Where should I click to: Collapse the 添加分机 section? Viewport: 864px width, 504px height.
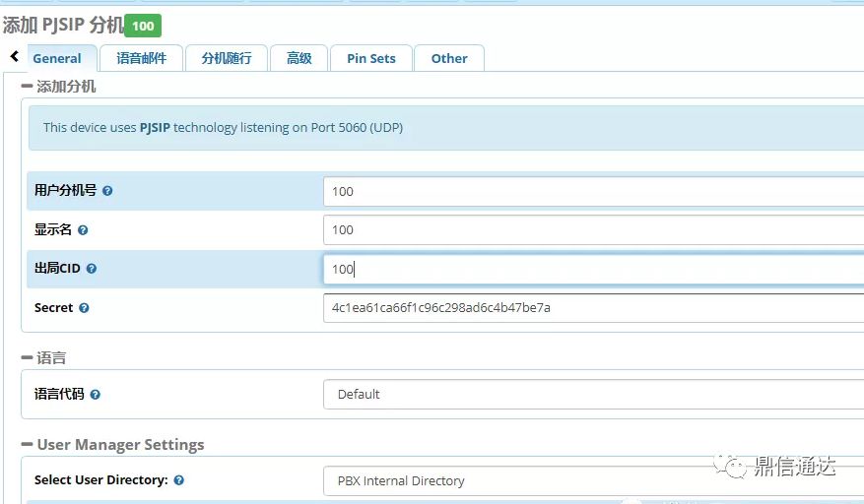pos(27,86)
